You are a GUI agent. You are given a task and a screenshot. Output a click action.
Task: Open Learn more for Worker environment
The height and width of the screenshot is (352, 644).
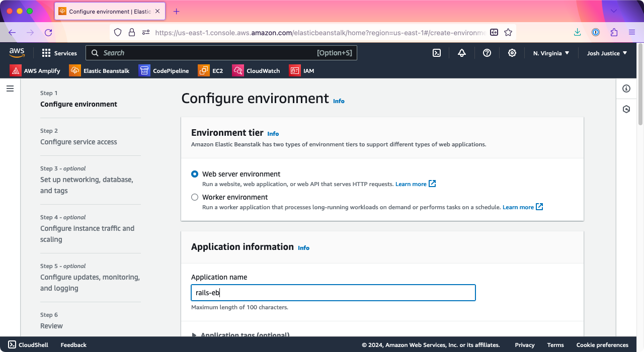(x=523, y=207)
